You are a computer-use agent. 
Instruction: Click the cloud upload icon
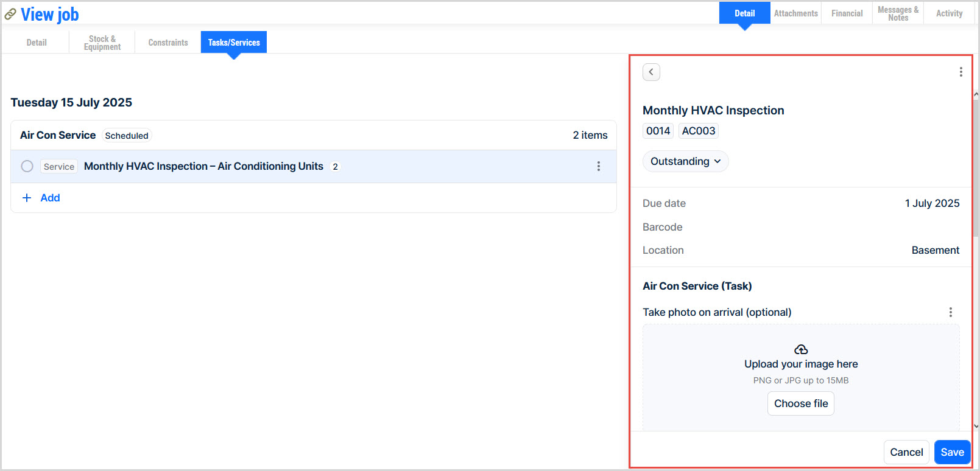[x=801, y=349]
